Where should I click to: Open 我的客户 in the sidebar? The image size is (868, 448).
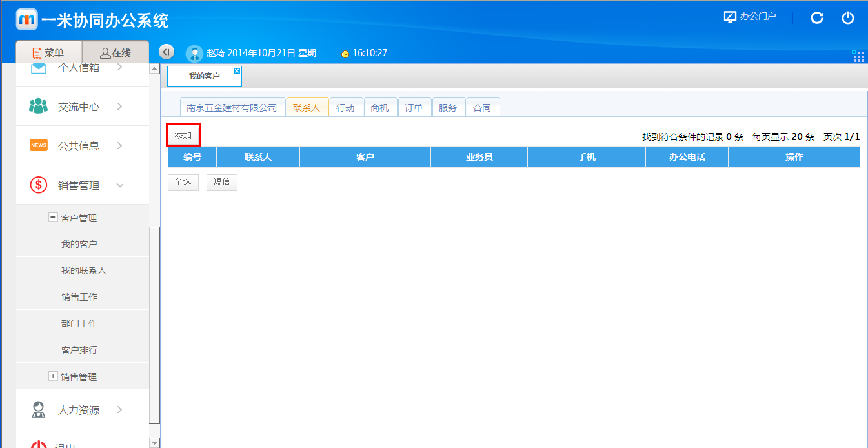click(x=79, y=244)
